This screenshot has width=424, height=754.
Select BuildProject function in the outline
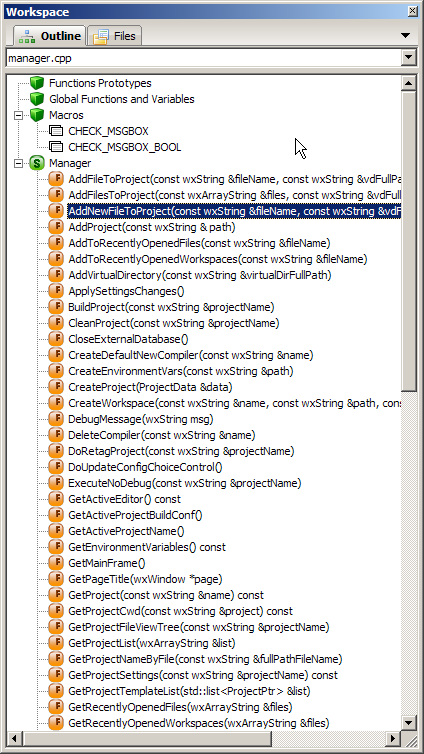click(x=171, y=307)
